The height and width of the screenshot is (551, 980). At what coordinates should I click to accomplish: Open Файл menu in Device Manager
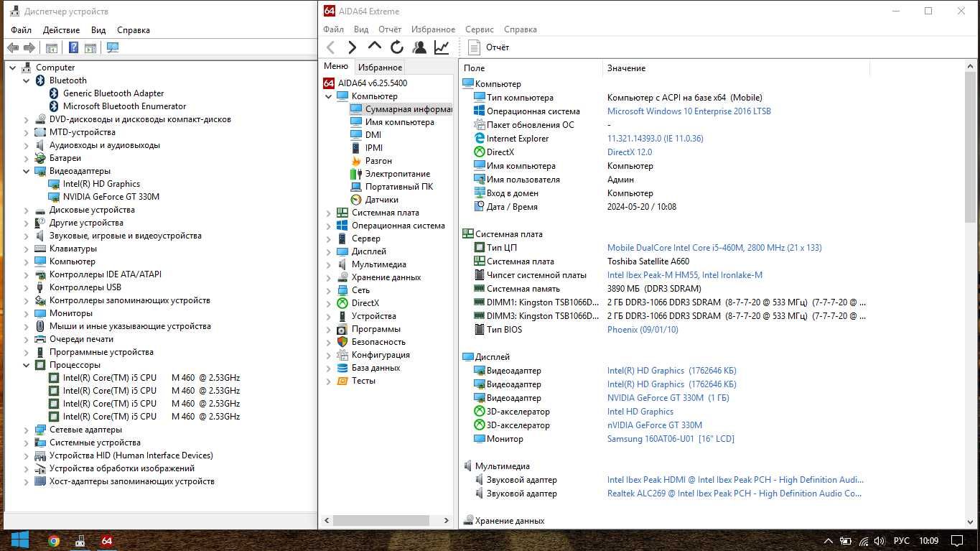(22, 30)
